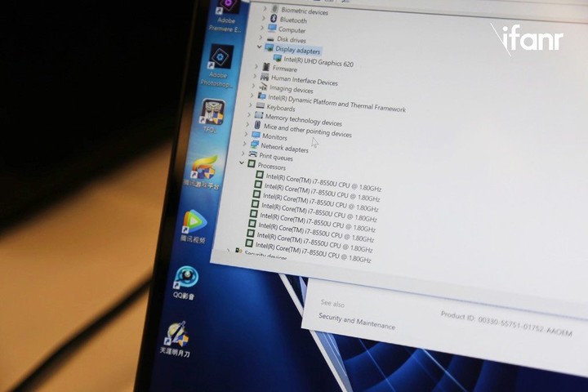Expand the Monitors node

[246, 134]
